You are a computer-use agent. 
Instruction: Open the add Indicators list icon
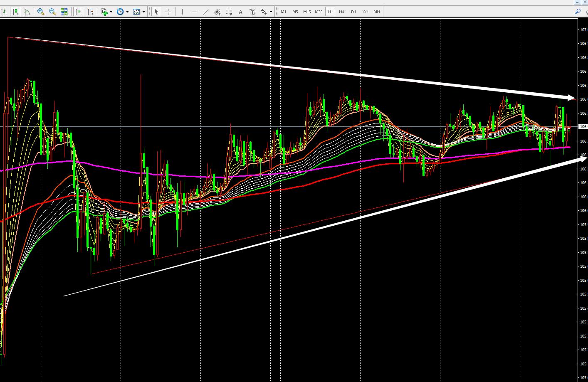[x=104, y=12]
